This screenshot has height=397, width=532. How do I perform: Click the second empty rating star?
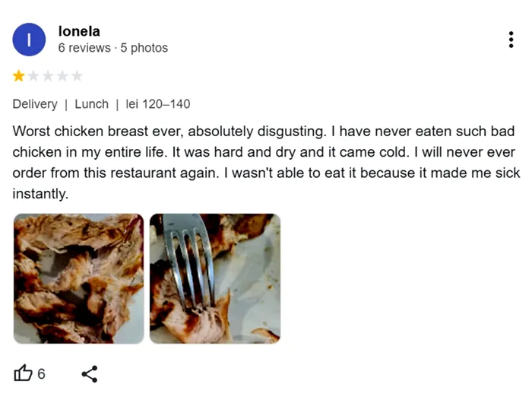33,76
